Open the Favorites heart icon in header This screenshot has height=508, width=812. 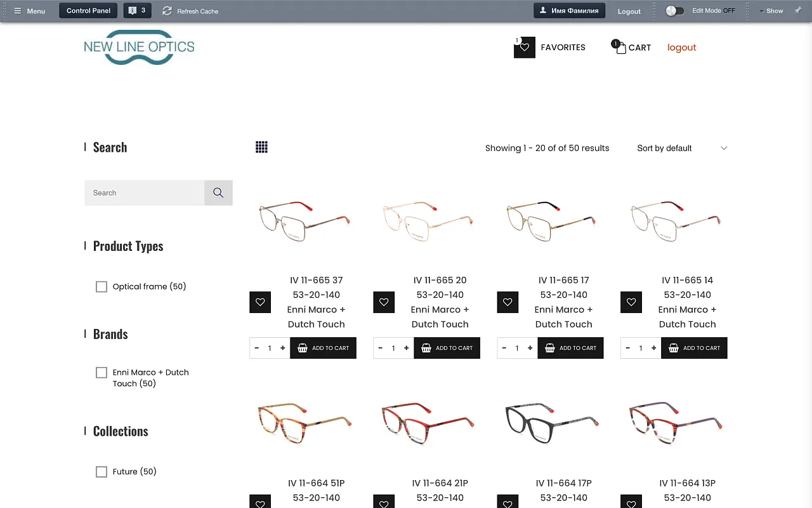pyautogui.click(x=525, y=48)
